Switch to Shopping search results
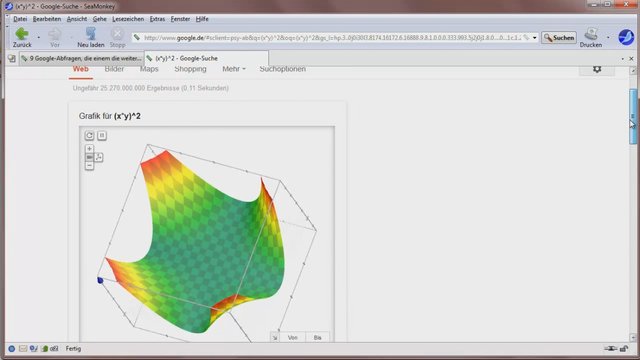Screen dimensions: 640x360 [x=190, y=69]
